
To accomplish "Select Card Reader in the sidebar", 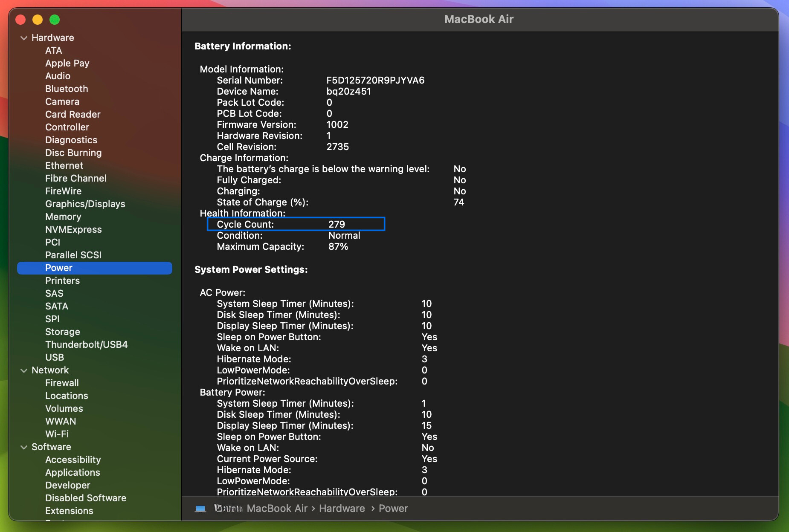I will (73, 114).
